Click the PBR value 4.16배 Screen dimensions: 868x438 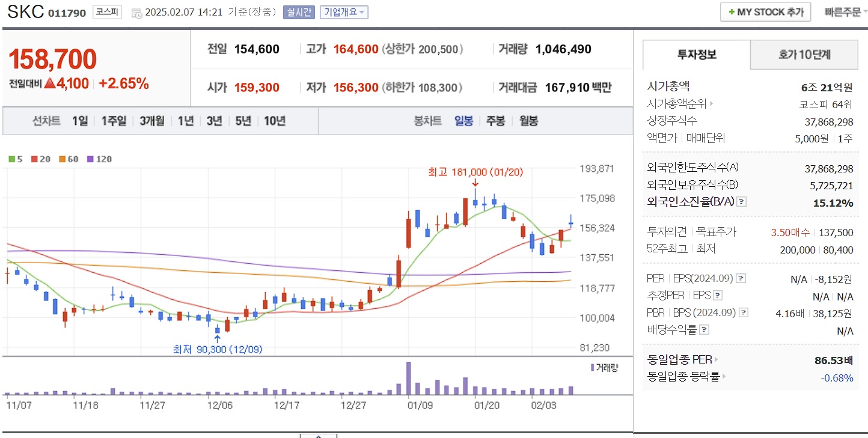click(x=790, y=313)
